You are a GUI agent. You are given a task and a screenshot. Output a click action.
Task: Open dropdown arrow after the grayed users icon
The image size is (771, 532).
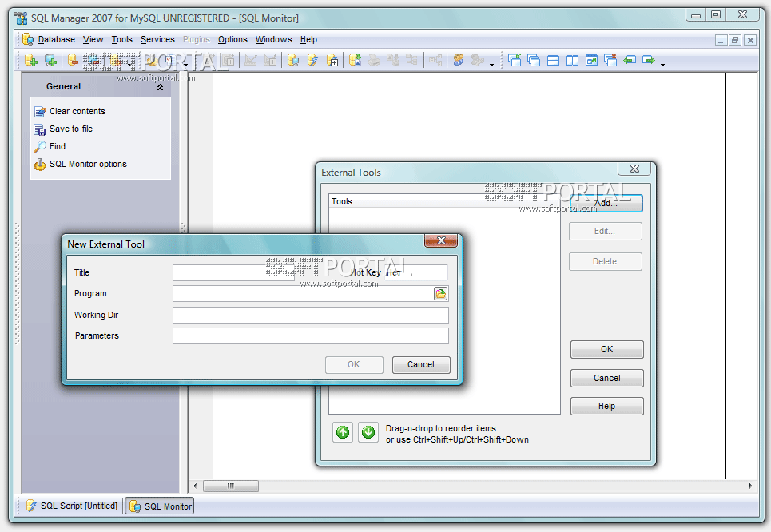point(491,64)
